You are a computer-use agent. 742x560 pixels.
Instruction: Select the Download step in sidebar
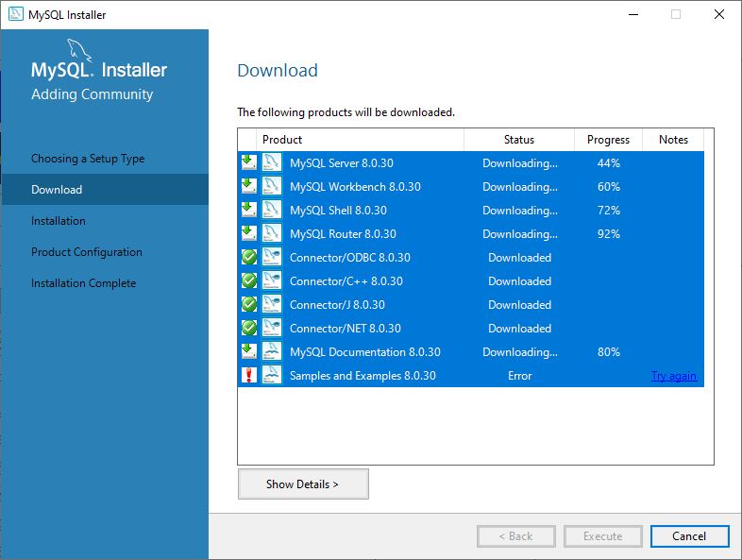click(105, 190)
